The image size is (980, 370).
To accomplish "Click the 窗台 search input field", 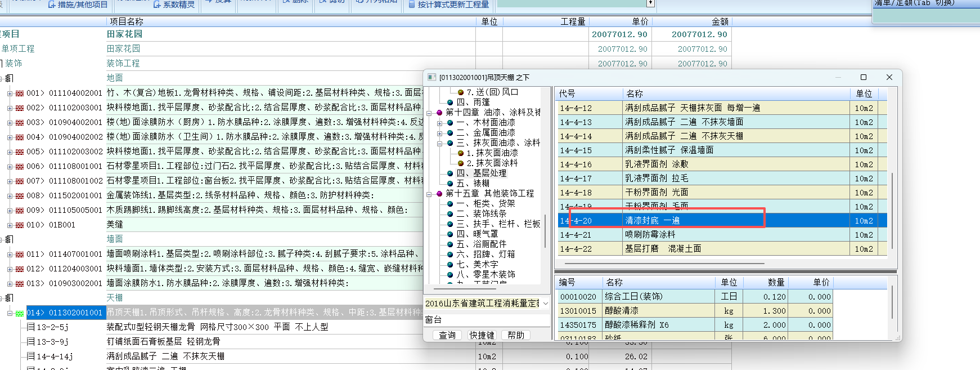I will click(487, 320).
